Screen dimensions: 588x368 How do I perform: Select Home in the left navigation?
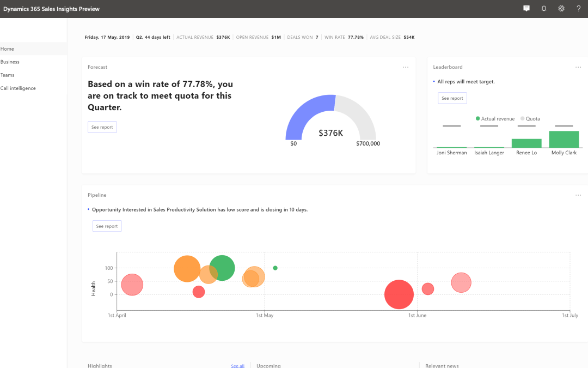(x=8, y=49)
